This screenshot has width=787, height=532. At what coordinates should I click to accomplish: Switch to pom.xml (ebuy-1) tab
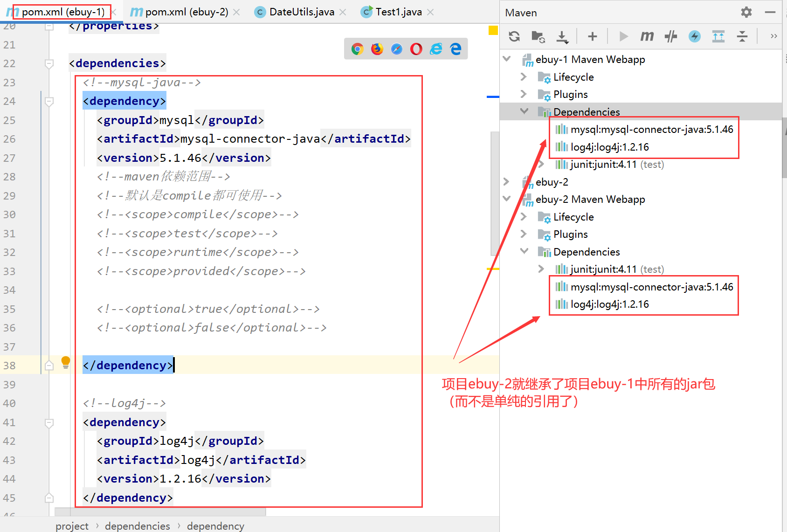point(62,12)
